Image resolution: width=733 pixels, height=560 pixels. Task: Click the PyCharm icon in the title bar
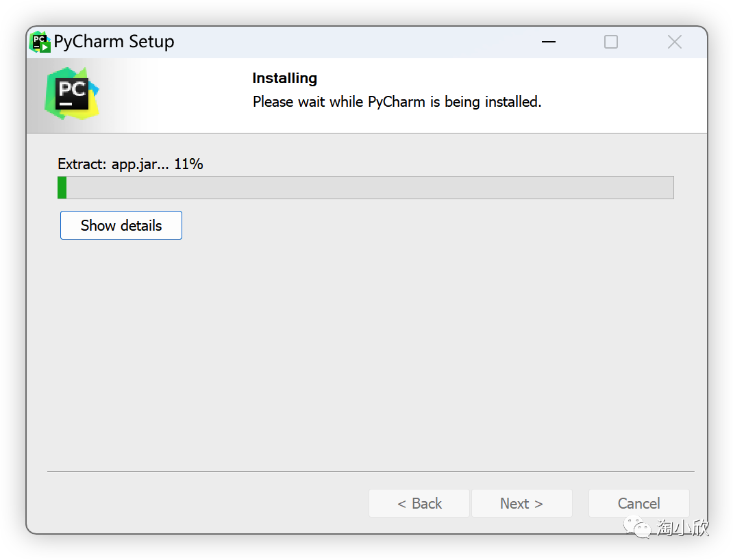[x=40, y=42]
